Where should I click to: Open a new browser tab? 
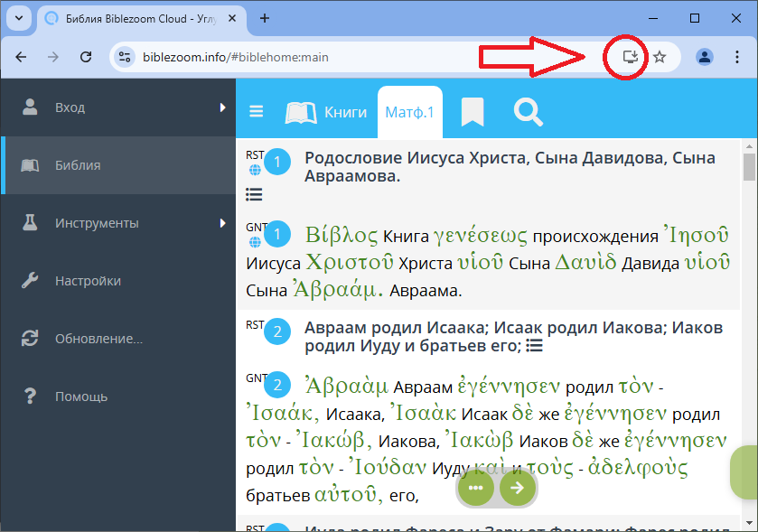pos(265,18)
